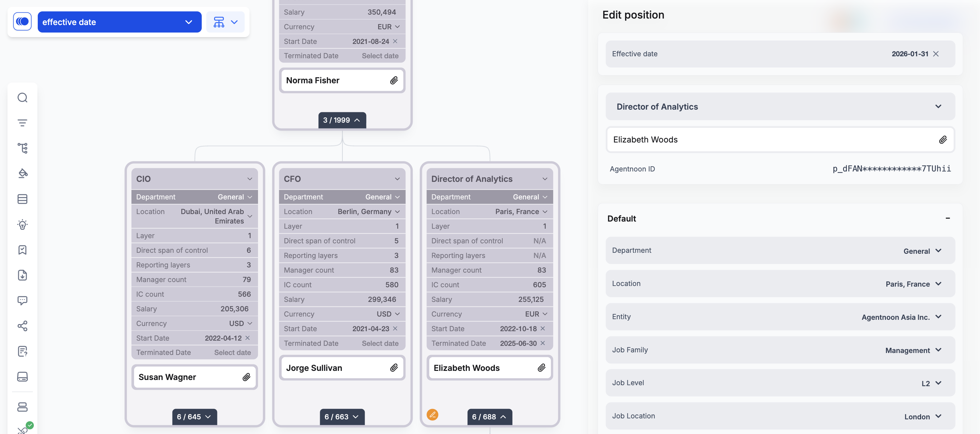Click the Elizabeth Woods name field in panel
The width and height of the screenshot is (980, 434).
coord(772,140)
